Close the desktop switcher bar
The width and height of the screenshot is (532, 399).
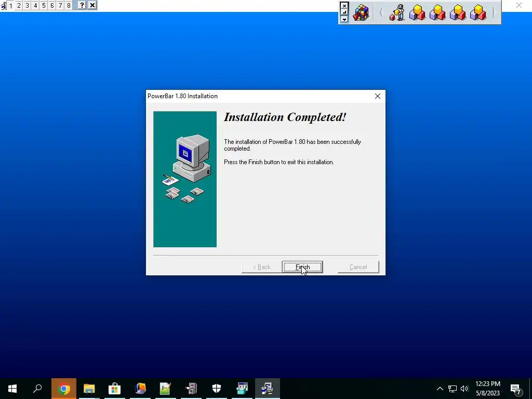pos(92,5)
